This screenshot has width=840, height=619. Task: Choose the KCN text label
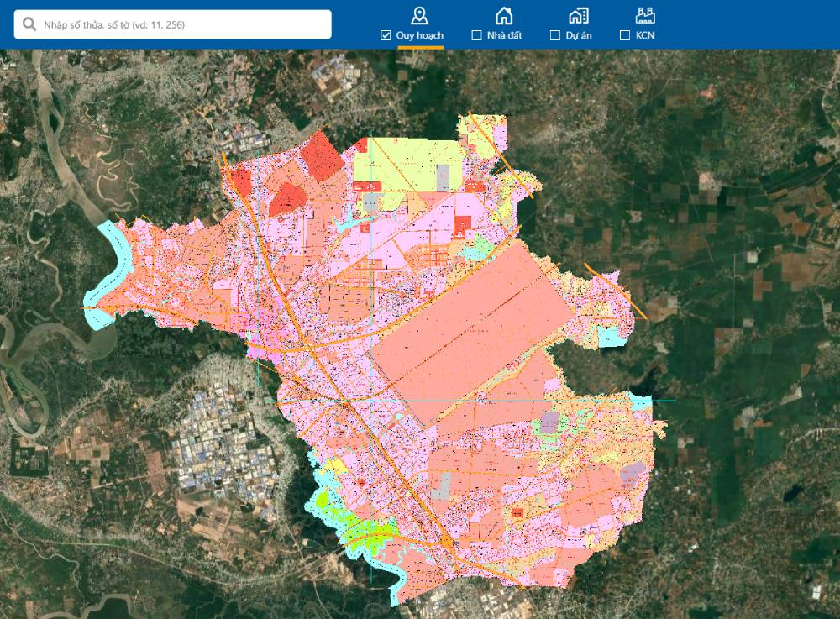(x=645, y=35)
